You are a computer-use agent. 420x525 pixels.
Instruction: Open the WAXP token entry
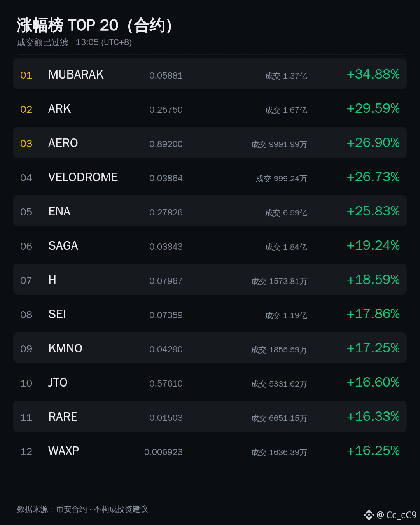click(x=210, y=450)
